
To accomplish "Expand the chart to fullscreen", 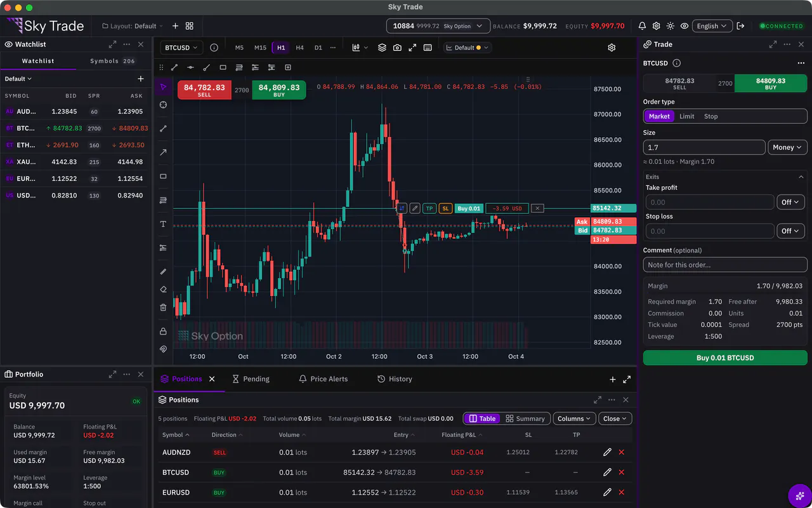I will 412,48.
